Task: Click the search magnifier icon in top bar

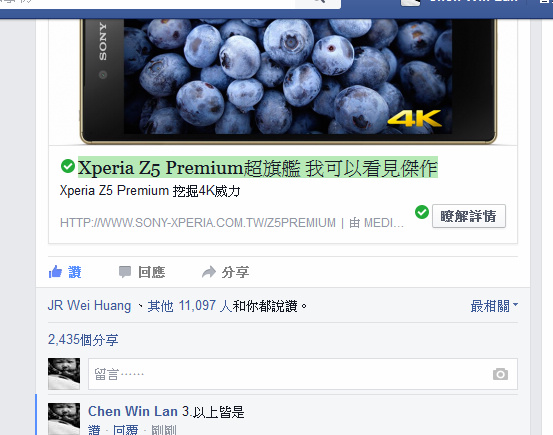Action: point(319,1)
